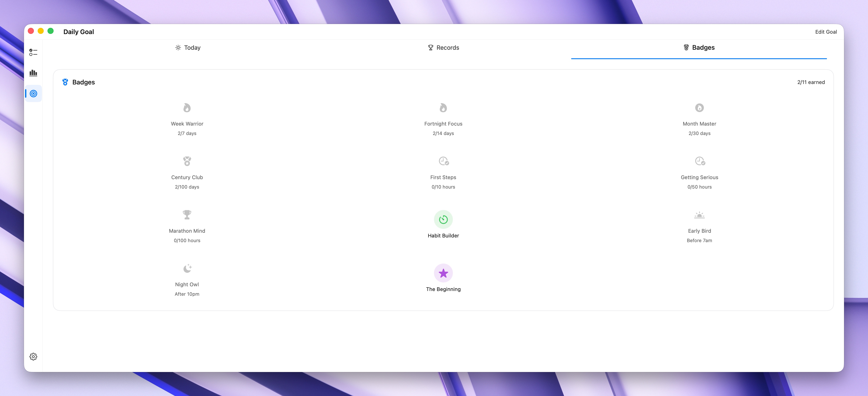Click the Edit Goal button
This screenshot has height=396, width=868.
coord(826,32)
